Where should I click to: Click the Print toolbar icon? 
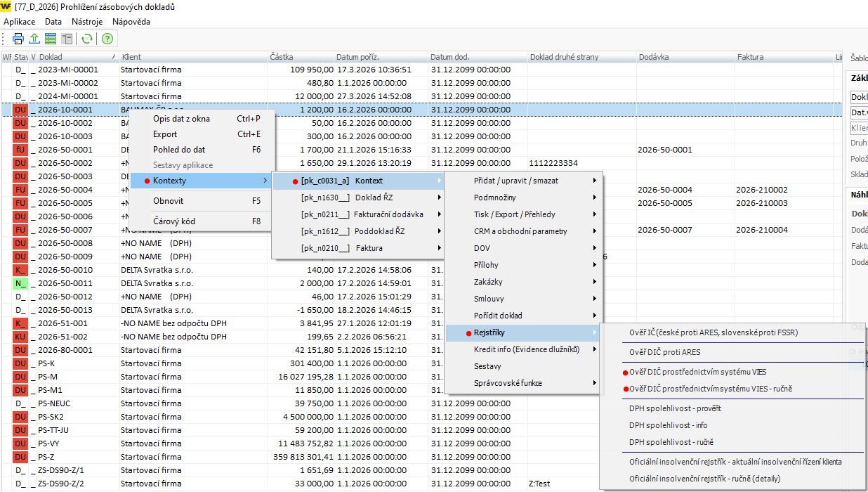tap(18, 39)
